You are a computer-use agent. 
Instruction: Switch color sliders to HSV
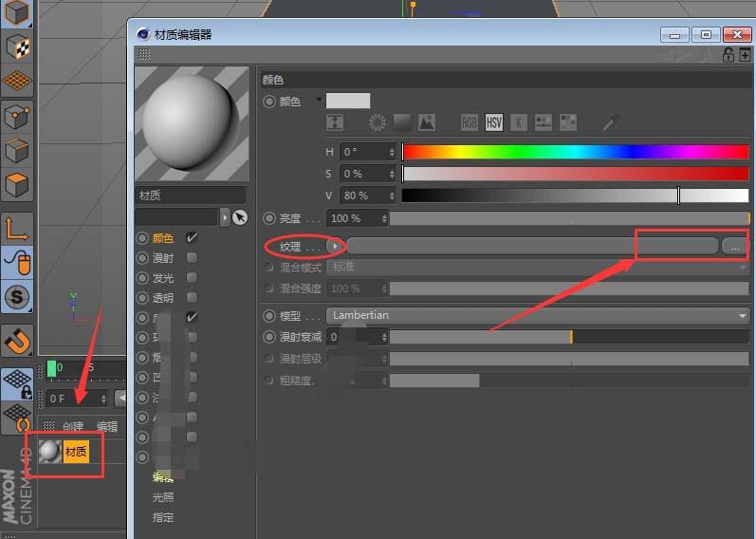[493, 122]
